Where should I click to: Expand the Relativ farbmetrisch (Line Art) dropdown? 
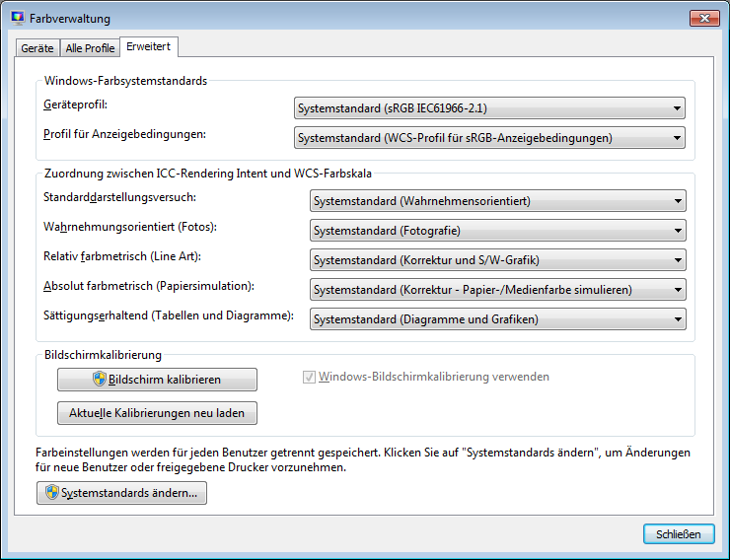click(498, 260)
